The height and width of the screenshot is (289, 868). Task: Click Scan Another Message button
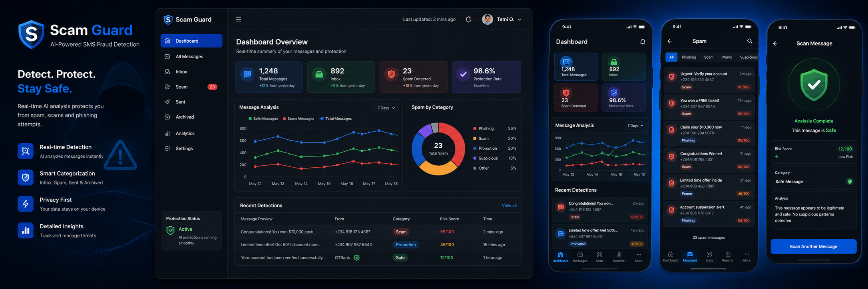[813, 246]
